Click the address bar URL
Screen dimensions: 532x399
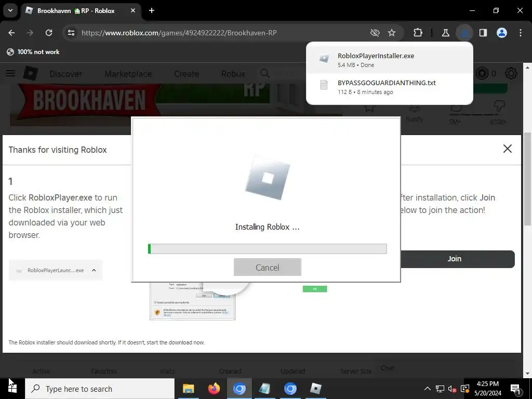179,33
